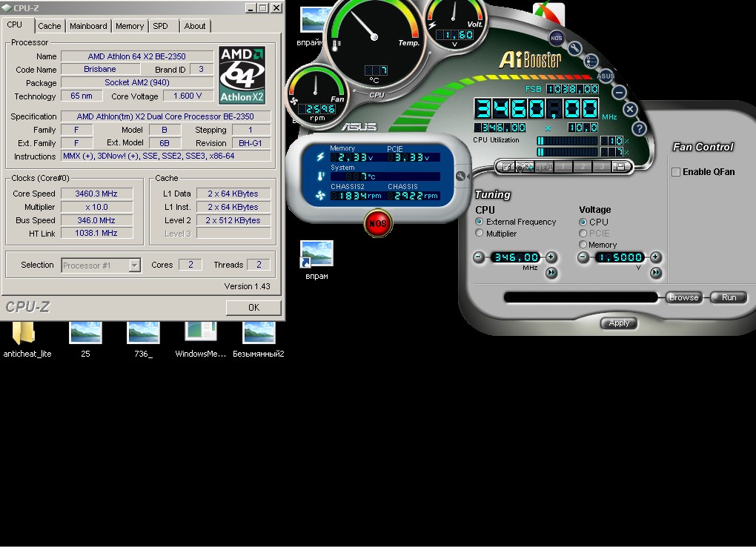Click the Core Speed value 3460.3 MHz

96,194
